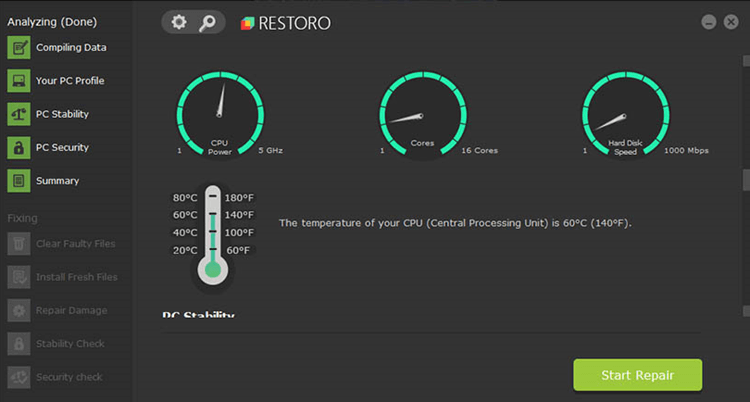This screenshot has width=750, height=402.
Task: Click the Fixing section heading
Action: point(22,218)
